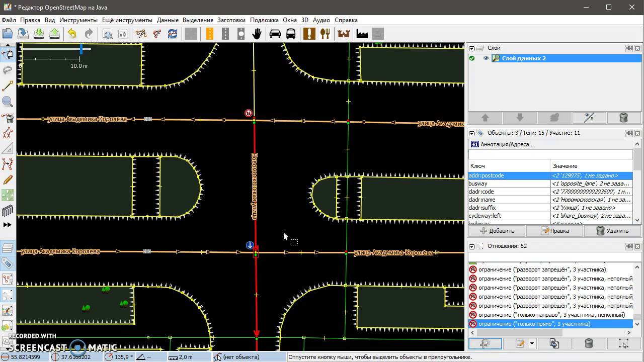Open the Файл menu

(9, 20)
